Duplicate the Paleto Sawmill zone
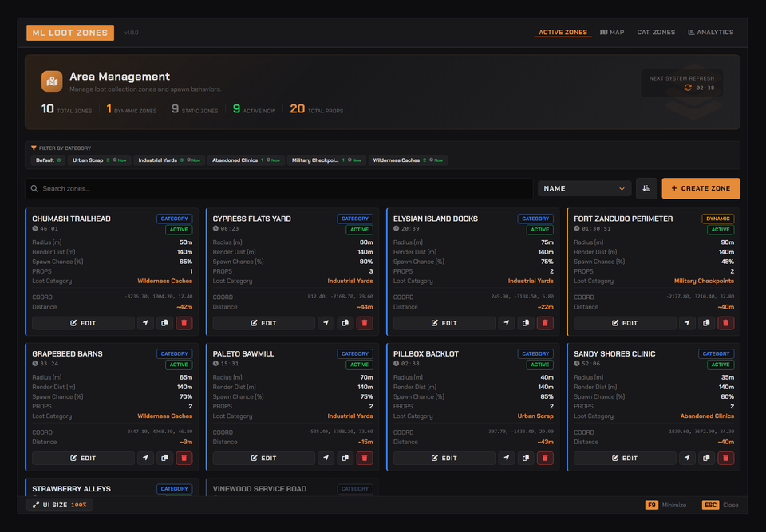 (x=345, y=458)
